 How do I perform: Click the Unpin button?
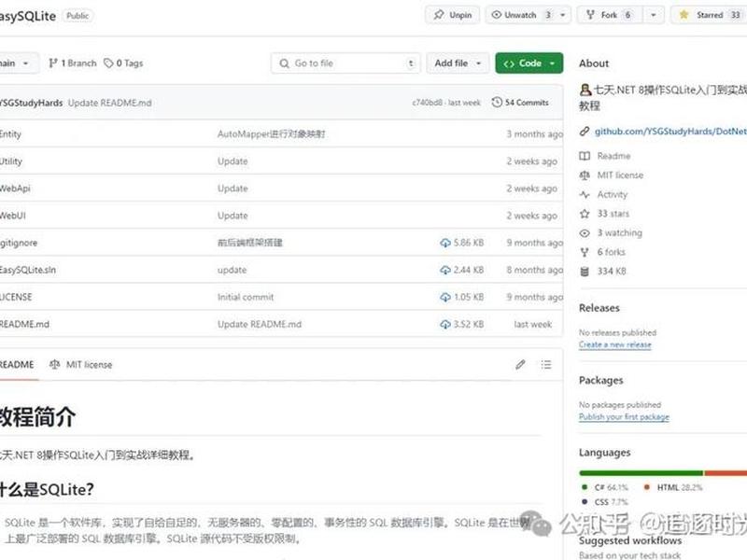[452, 15]
